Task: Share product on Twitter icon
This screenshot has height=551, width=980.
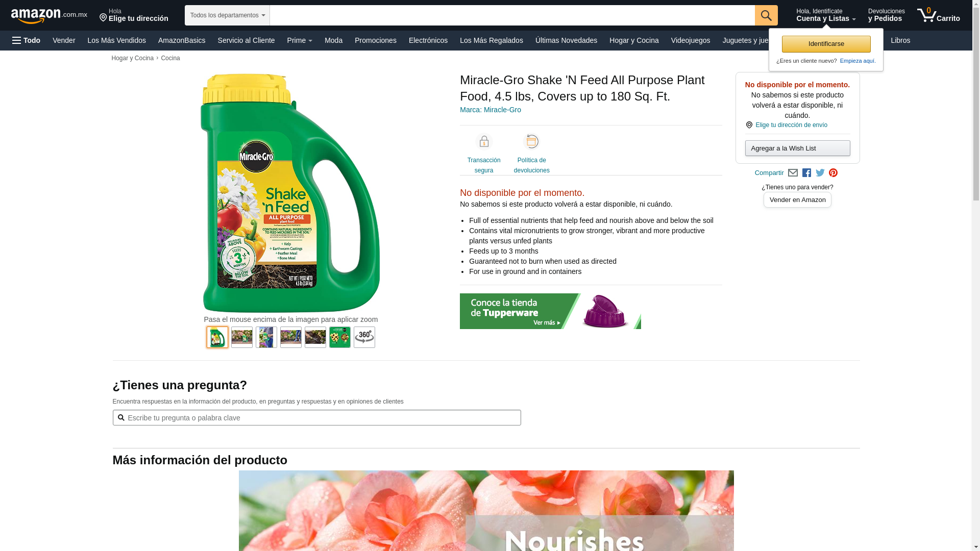Action: pyautogui.click(x=820, y=173)
